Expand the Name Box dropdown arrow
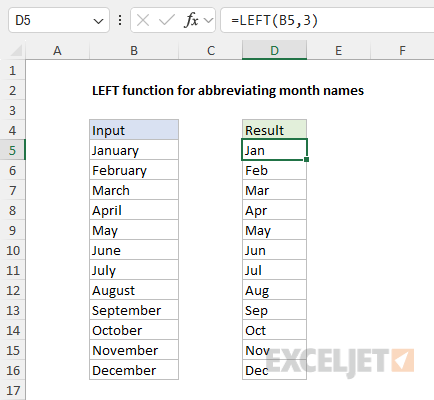The width and height of the screenshot is (434, 400). coord(98,21)
